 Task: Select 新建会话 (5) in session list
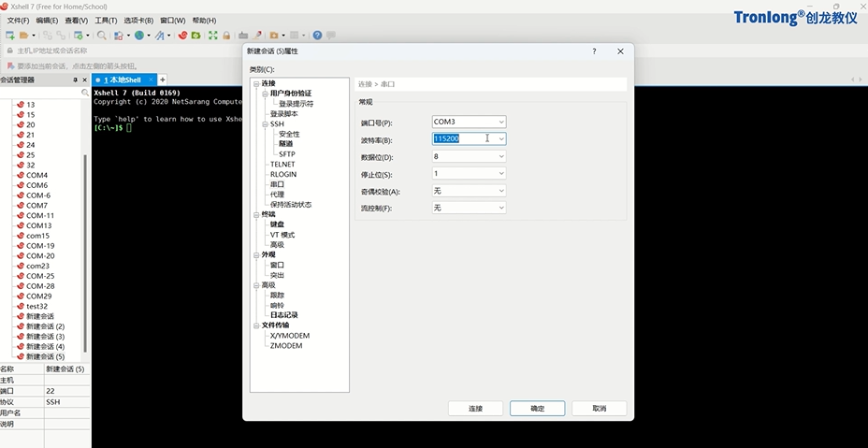pyautogui.click(x=46, y=356)
